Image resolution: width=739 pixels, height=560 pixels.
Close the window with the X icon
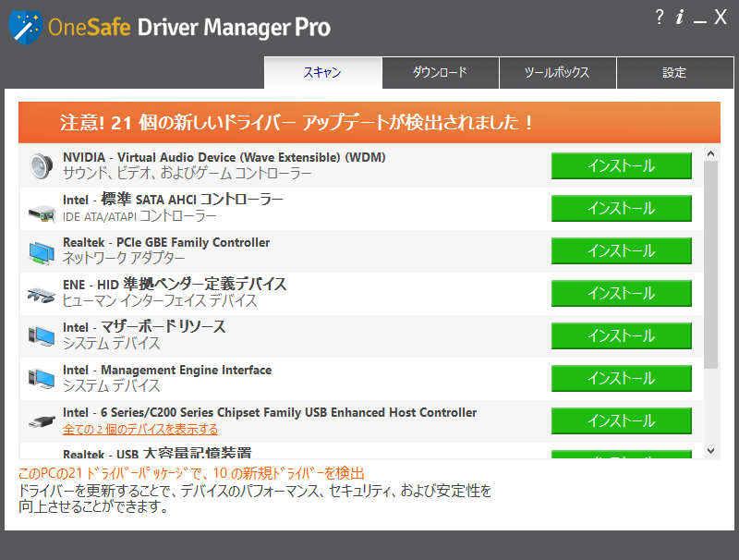(721, 17)
